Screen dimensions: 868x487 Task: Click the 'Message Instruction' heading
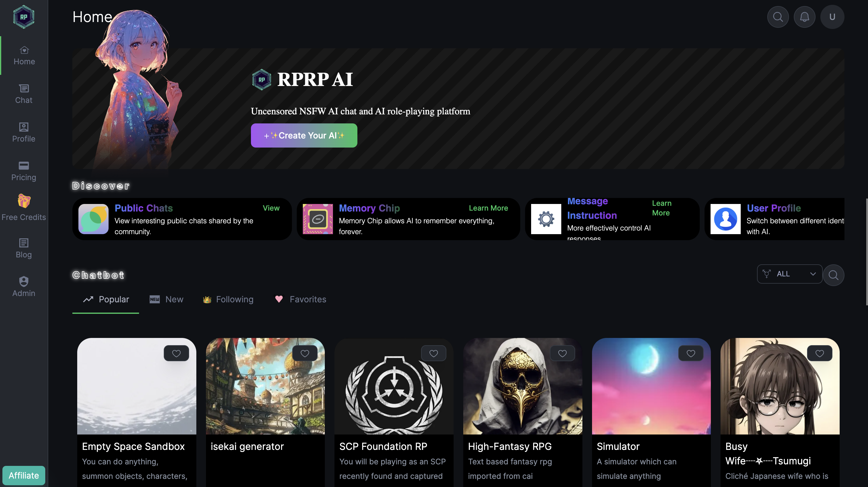pyautogui.click(x=592, y=208)
